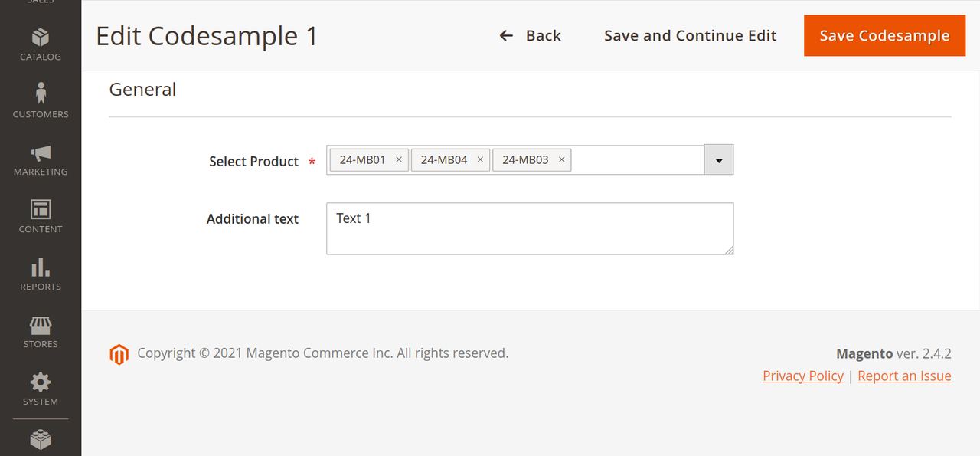Remove the 24-MB01 product tag
This screenshot has height=456, width=980.
pos(399,160)
